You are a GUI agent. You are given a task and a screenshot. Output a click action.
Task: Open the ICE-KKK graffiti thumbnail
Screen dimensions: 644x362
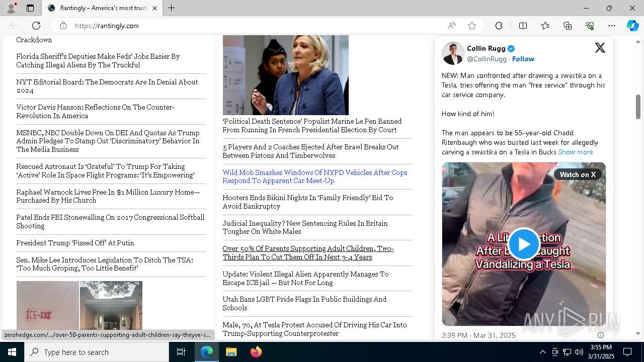(x=48, y=305)
